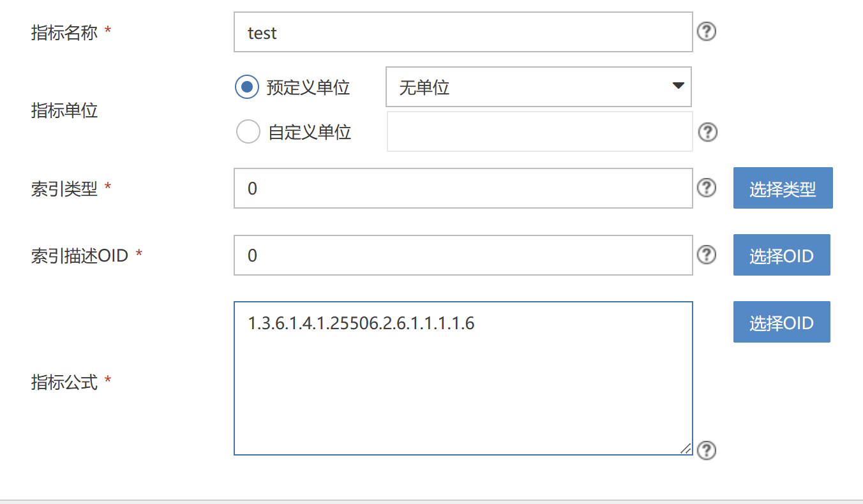The width and height of the screenshot is (863, 504).
Task: Click the help icon next to custom unit field
Action: 707,132
